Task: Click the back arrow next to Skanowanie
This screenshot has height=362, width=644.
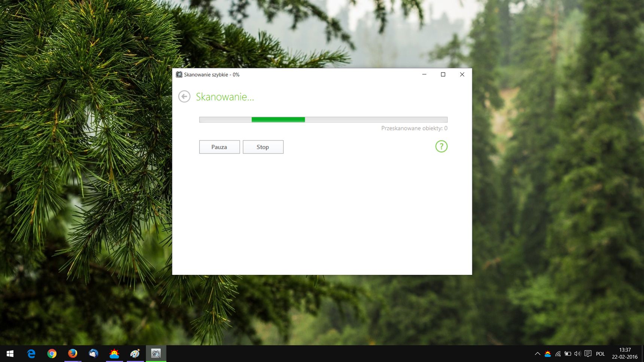Action: [184, 96]
